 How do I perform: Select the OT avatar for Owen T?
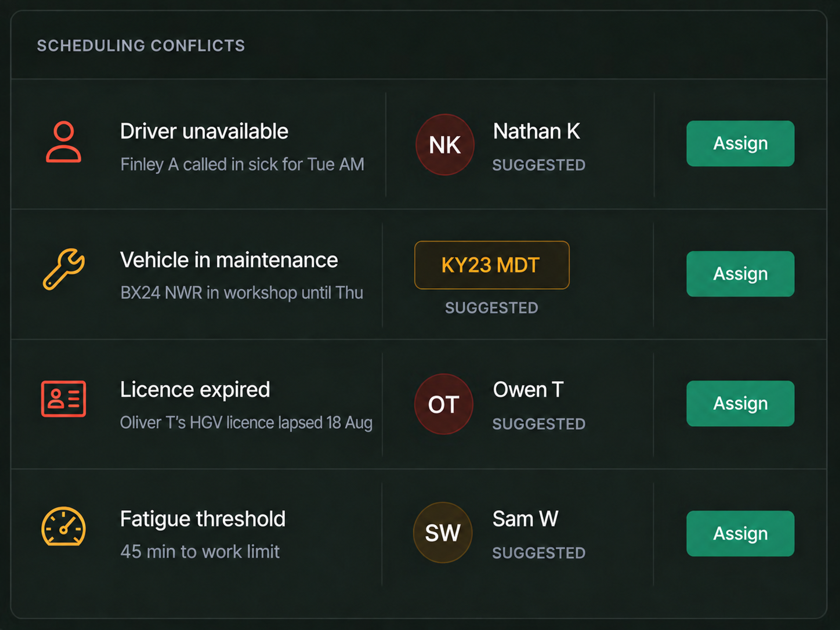click(444, 404)
